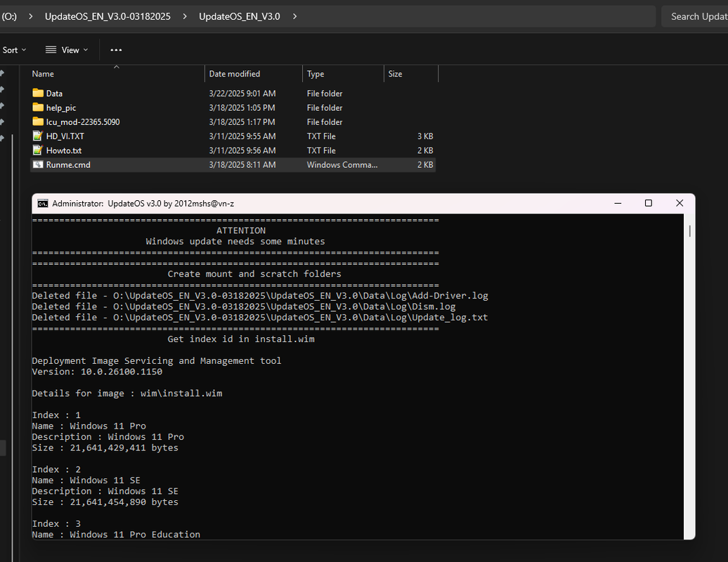Image resolution: width=728 pixels, height=562 pixels.
Task: Sort by the Name column header
Action: [x=43, y=74]
